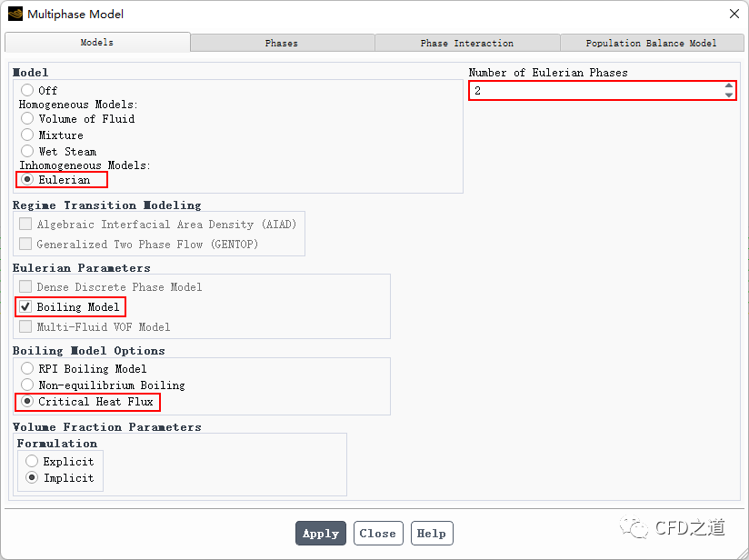
Task: Increase the Number of Eulerian Phases
Action: click(729, 86)
